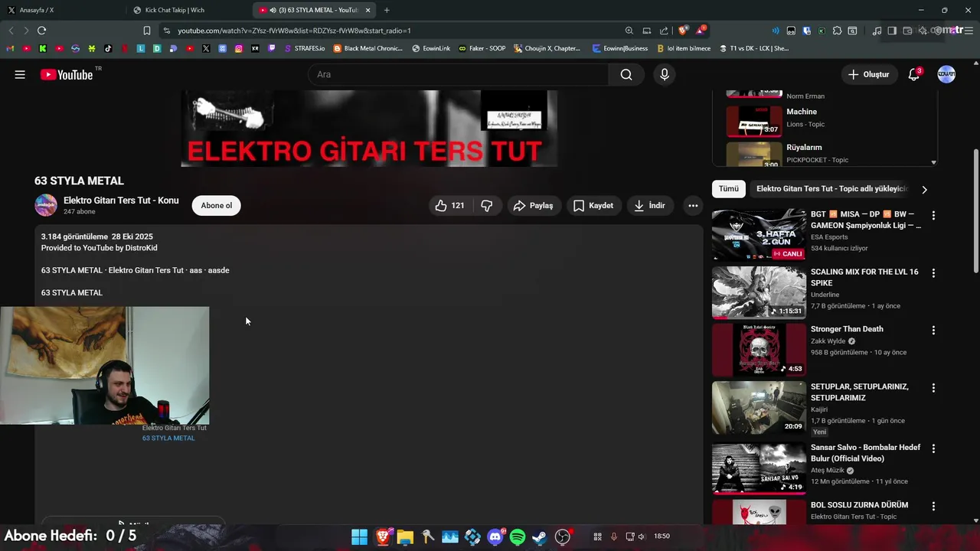Play the BGT MISA live stream thumbnail
Screen dimensions: 980x551
[x=759, y=235]
